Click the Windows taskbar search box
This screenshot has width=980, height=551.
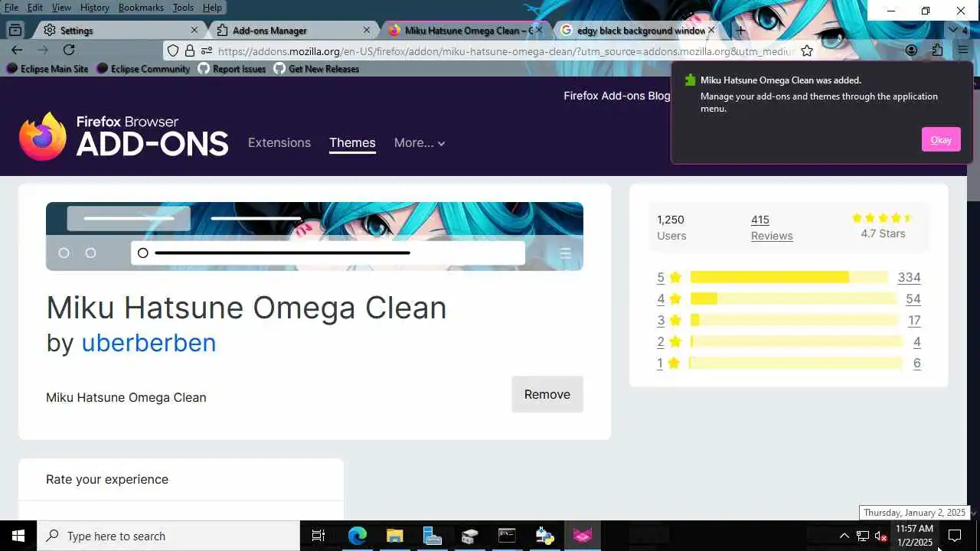point(168,536)
